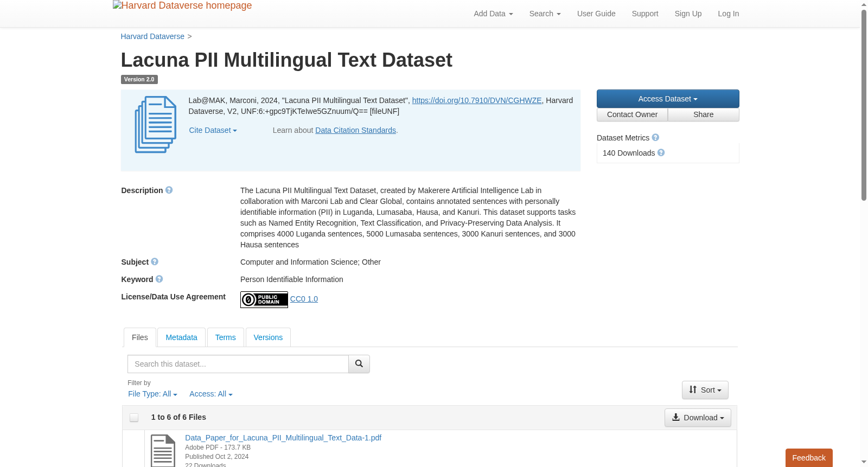
Task: Click the 'Person Identifiable Information' keyword text
Action: click(x=292, y=279)
